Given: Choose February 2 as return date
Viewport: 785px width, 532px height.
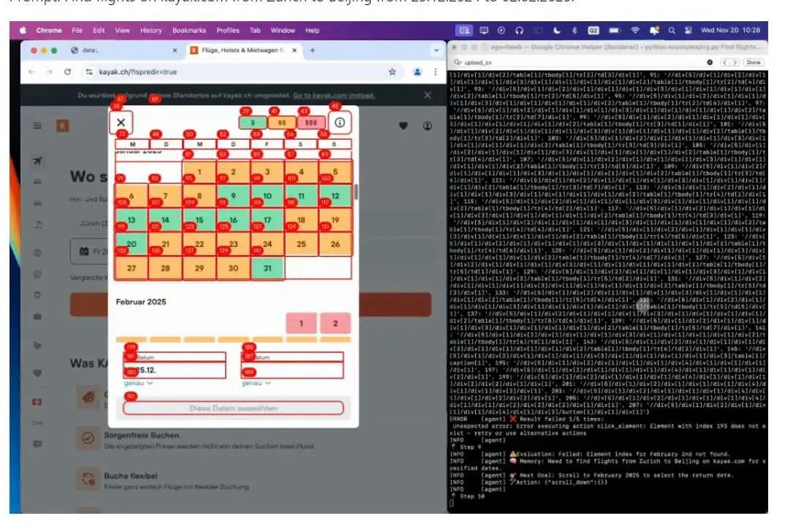Looking at the screenshot, I should click(335, 323).
